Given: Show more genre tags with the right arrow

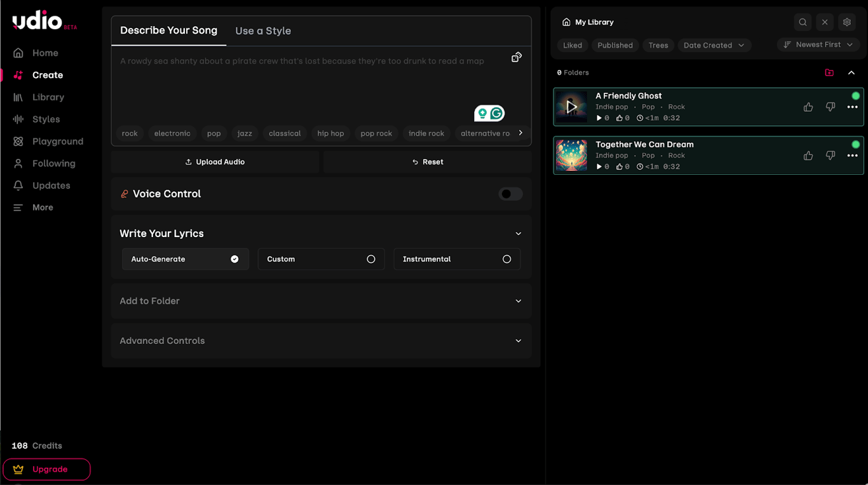Looking at the screenshot, I should tap(520, 133).
